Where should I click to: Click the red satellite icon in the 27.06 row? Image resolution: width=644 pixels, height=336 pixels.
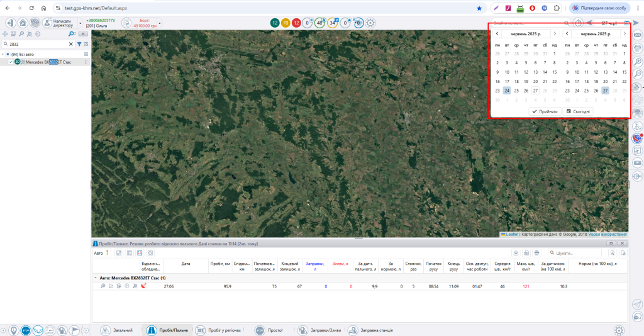143,286
